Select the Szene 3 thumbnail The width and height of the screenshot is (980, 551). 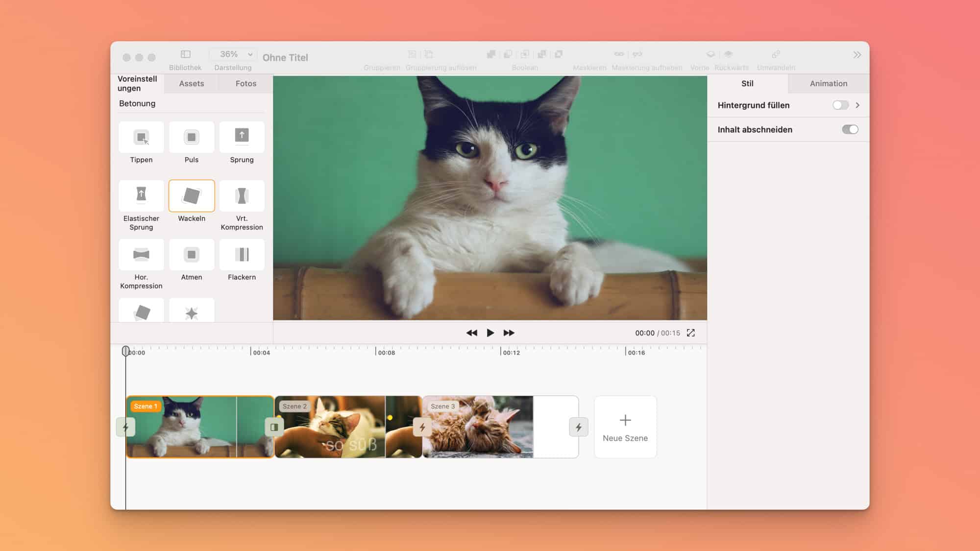[478, 427]
